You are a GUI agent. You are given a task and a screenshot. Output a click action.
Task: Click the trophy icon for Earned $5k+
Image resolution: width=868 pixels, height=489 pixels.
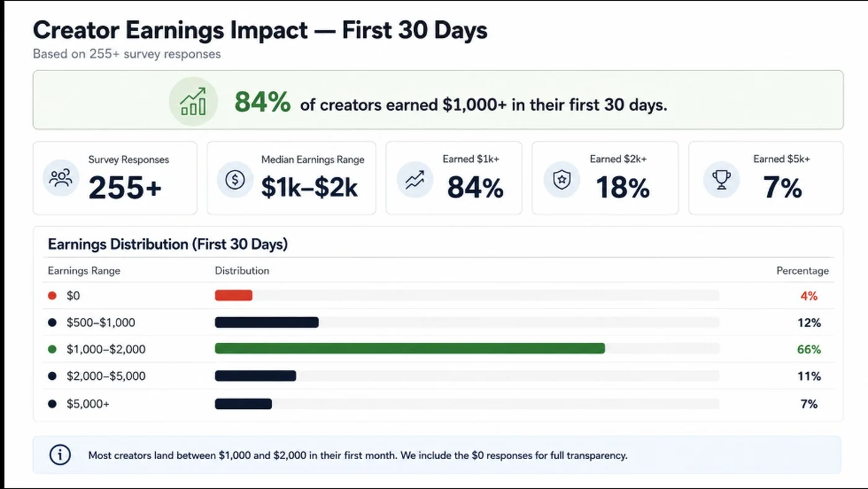[x=721, y=180]
